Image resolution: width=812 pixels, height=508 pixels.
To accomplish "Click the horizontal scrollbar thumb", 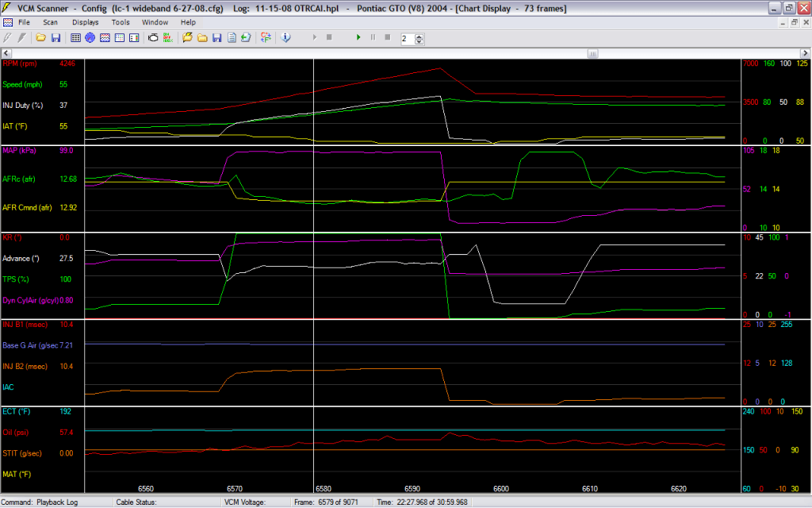I will coord(592,53).
